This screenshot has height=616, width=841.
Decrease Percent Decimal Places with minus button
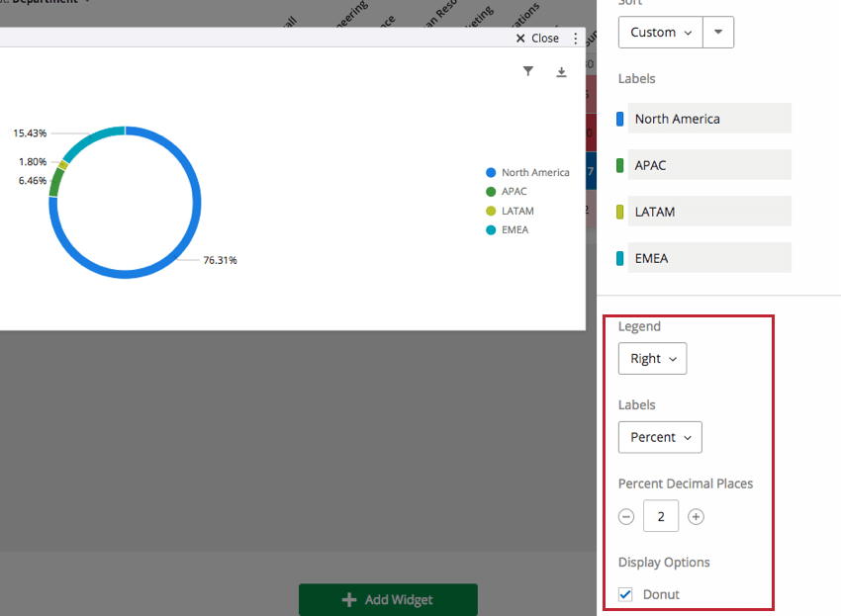pos(625,515)
